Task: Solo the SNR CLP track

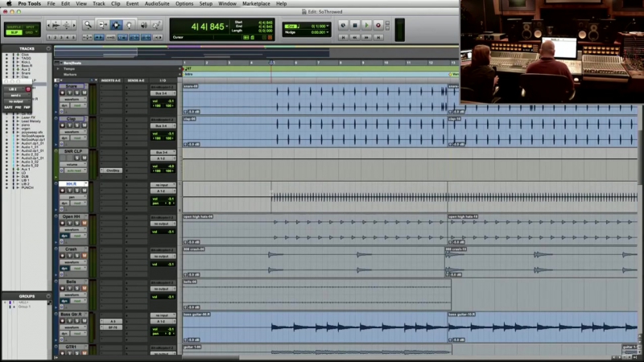Action: point(76,158)
